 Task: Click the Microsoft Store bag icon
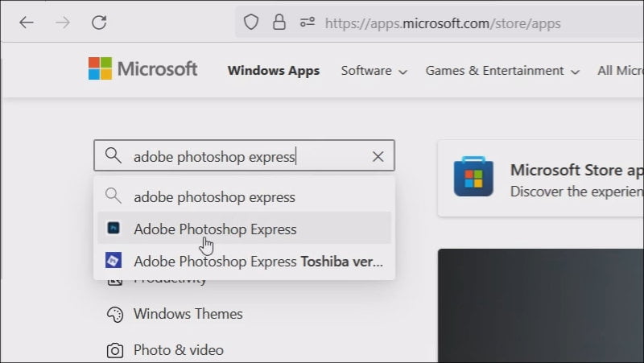pos(473,176)
